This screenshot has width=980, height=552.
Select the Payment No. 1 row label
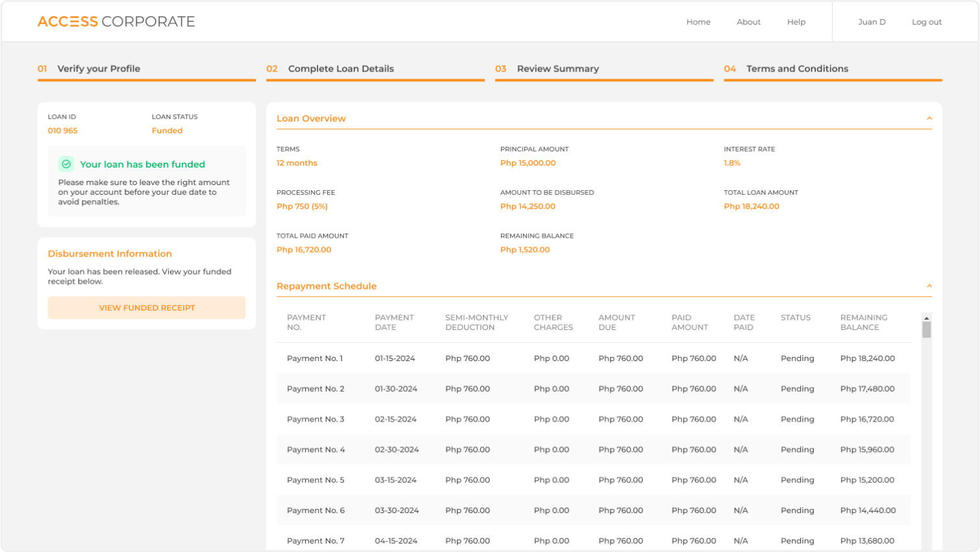[315, 358]
